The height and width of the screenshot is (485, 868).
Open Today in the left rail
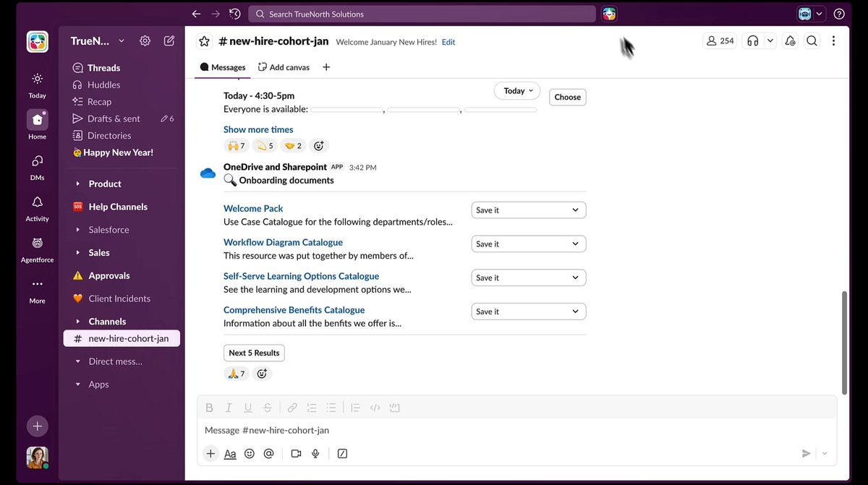(x=38, y=85)
